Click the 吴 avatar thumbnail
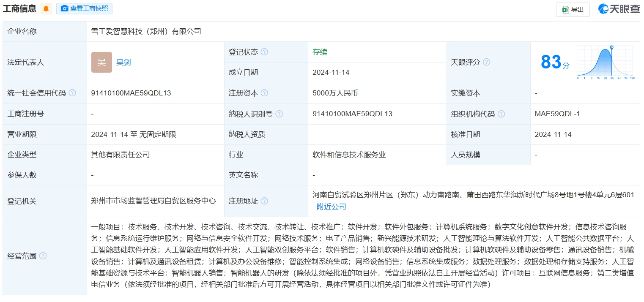The image size is (644, 302). click(x=101, y=63)
